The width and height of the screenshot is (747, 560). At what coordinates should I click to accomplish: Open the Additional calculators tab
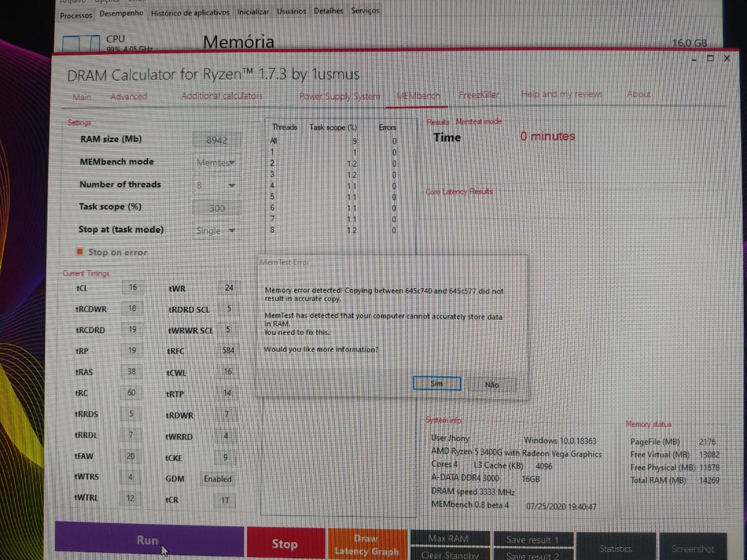(x=222, y=96)
